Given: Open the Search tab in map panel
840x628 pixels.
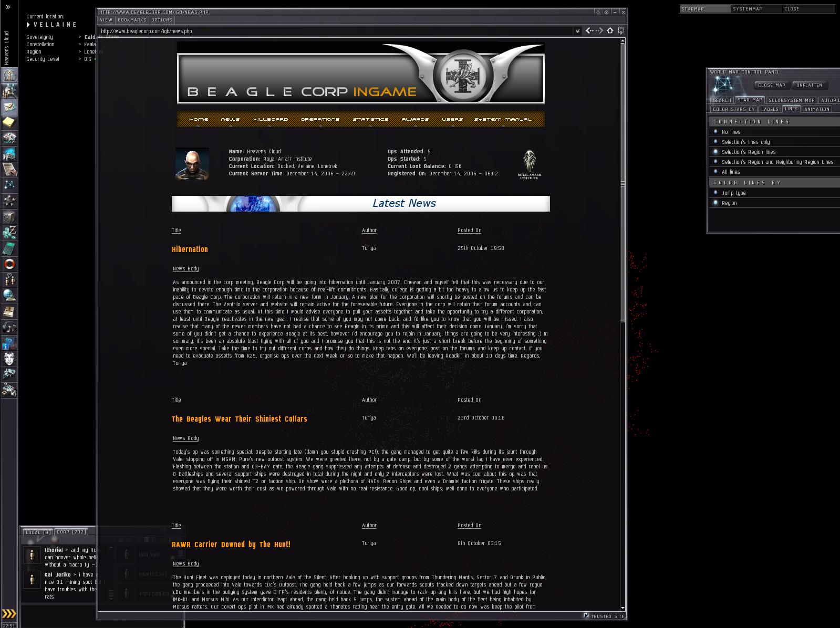Looking at the screenshot, I should [722, 100].
